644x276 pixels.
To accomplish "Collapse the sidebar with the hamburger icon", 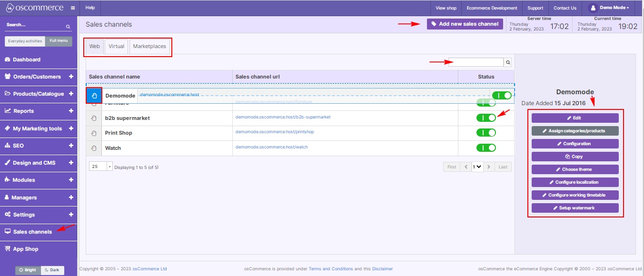I will click(72, 8).
